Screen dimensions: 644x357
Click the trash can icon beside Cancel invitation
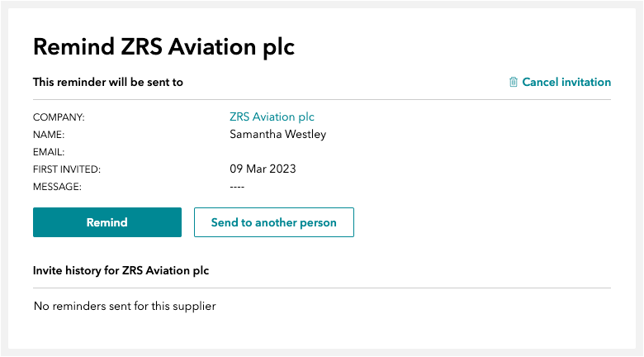(514, 82)
